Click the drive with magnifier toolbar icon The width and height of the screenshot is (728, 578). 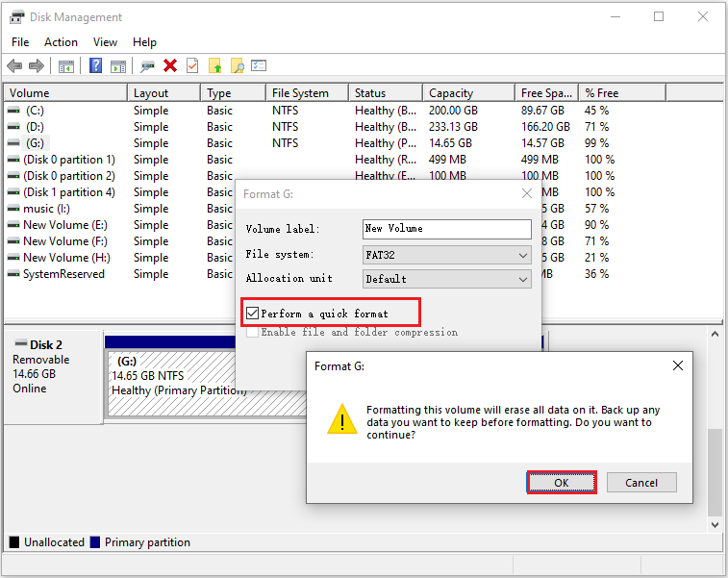pyautogui.click(x=148, y=66)
